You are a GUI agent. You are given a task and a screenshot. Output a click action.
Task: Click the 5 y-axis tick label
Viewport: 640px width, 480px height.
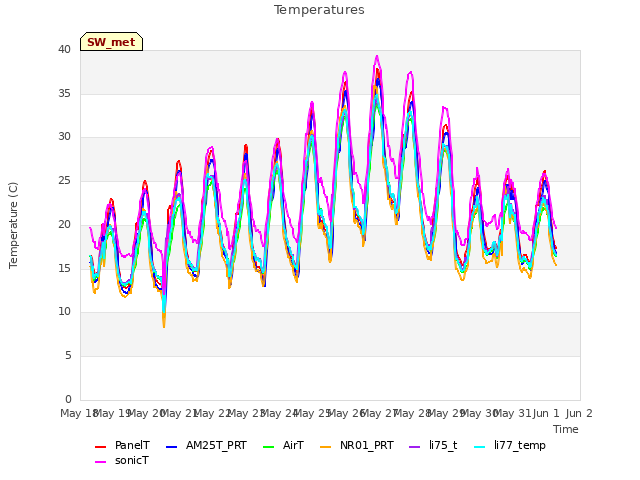[68, 356]
